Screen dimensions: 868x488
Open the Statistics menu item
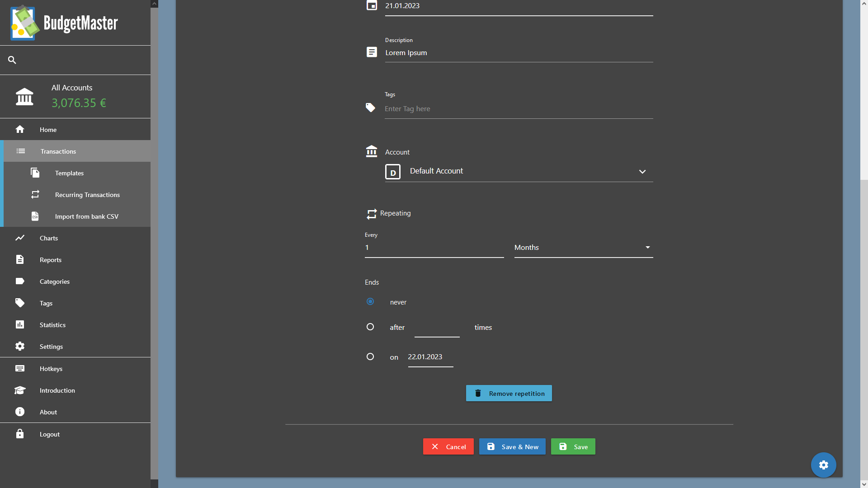coord(75,324)
